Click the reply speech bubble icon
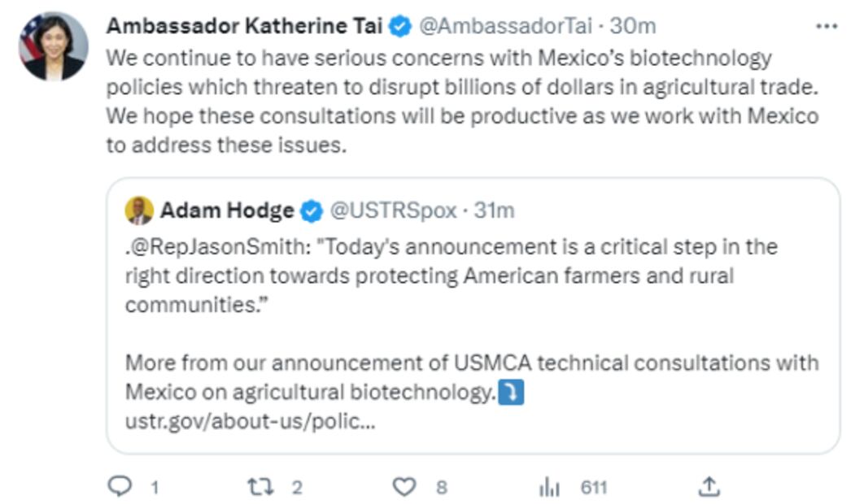Viewport: 864px width, 504px height. click(120, 486)
